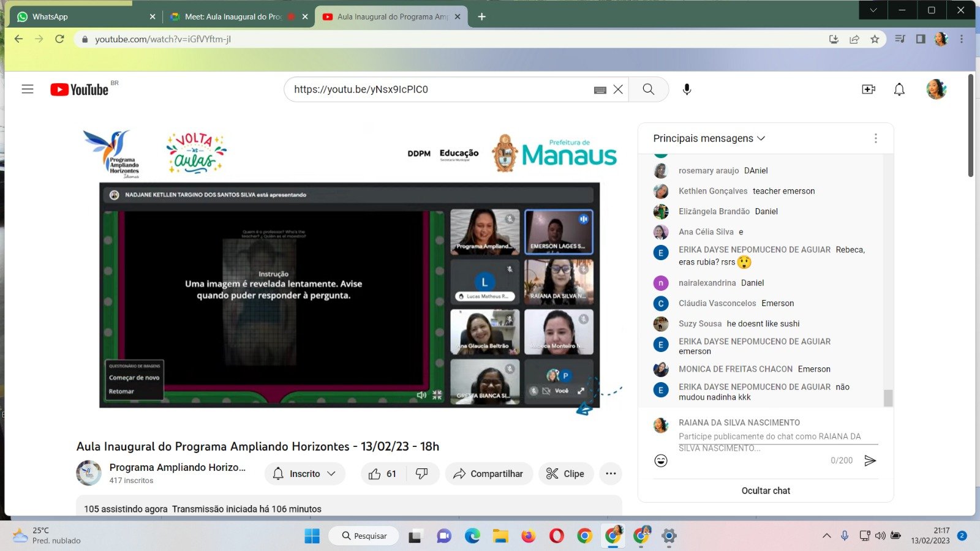The width and height of the screenshot is (980, 551).
Task: Click the Compartilhar share button
Action: tap(489, 474)
